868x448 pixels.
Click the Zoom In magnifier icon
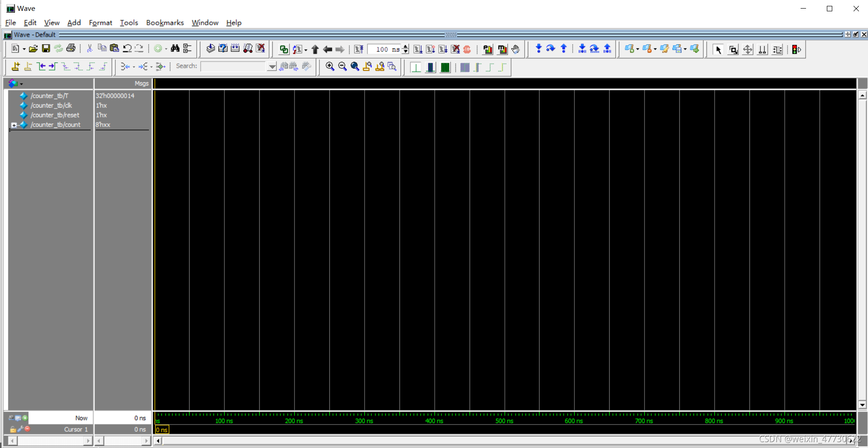pyautogui.click(x=330, y=66)
